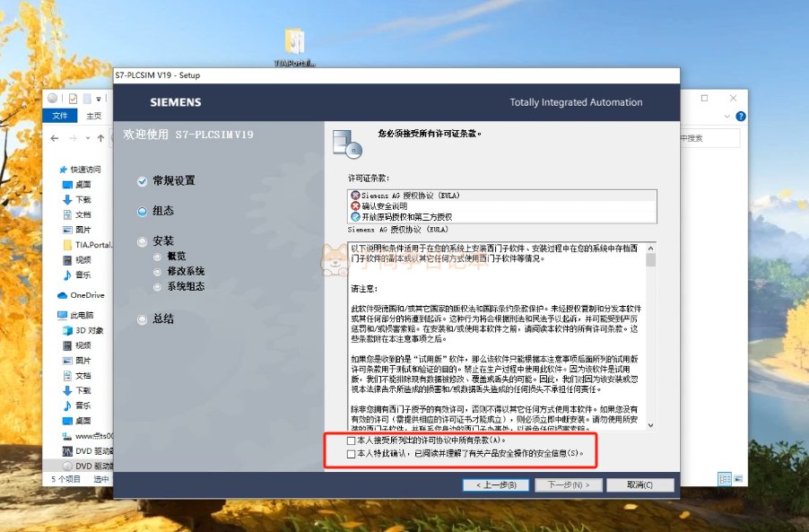The image size is (809, 532).
Task: Click the 5 个项目 status bar text
Action: pos(65,479)
